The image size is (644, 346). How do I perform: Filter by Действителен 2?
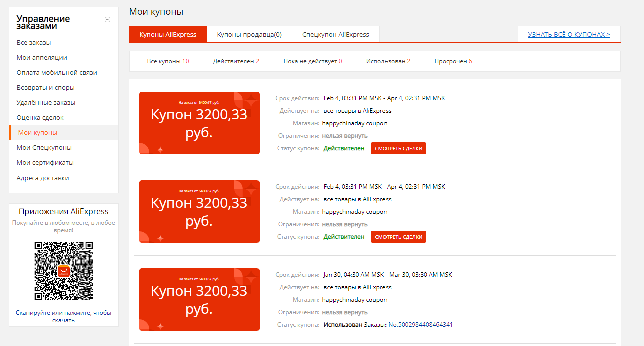coord(236,61)
